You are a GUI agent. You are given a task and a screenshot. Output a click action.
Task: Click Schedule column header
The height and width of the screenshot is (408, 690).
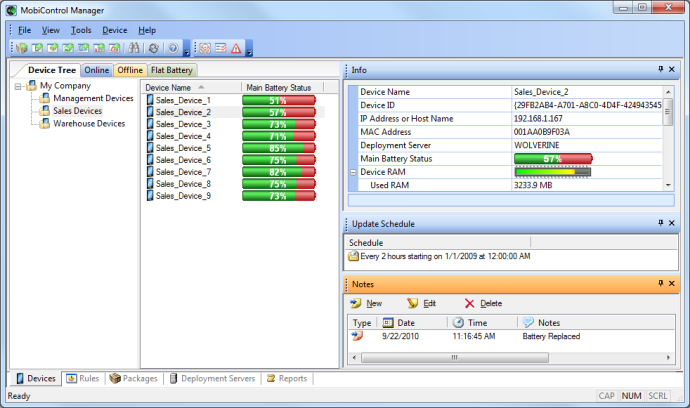(438, 243)
